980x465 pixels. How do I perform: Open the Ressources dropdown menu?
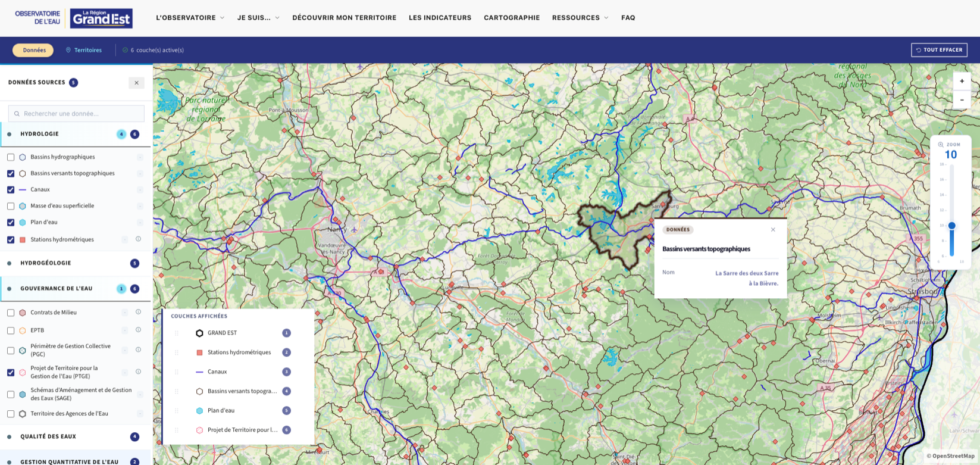(x=580, y=18)
